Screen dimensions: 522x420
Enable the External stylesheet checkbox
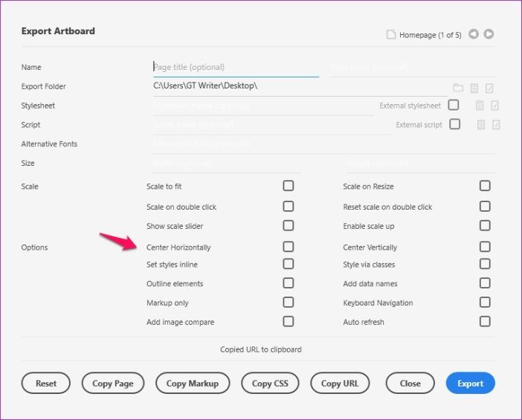[453, 105]
